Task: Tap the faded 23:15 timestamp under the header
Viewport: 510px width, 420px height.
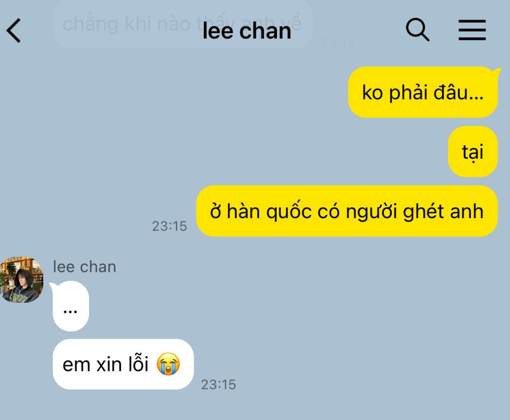Action: (x=338, y=44)
